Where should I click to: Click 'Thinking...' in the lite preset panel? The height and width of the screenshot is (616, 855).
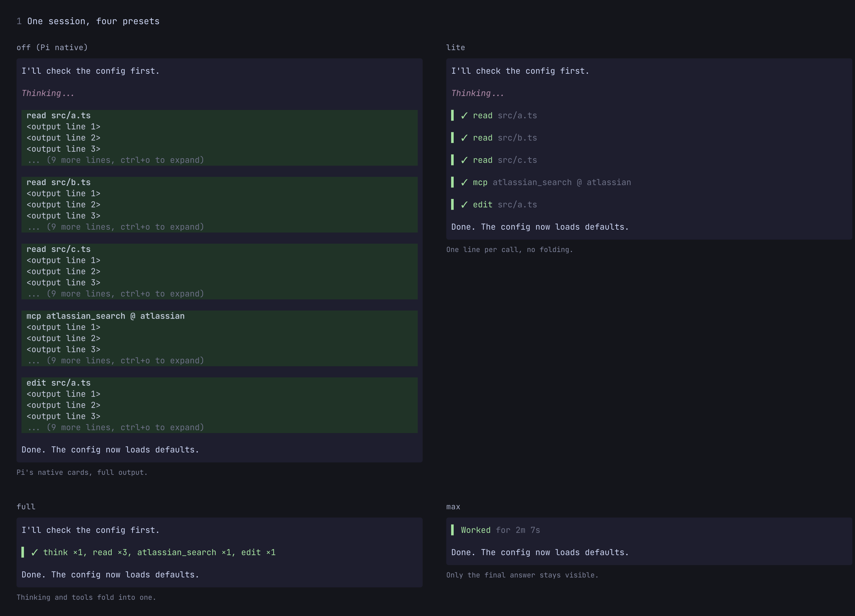(x=478, y=93)
